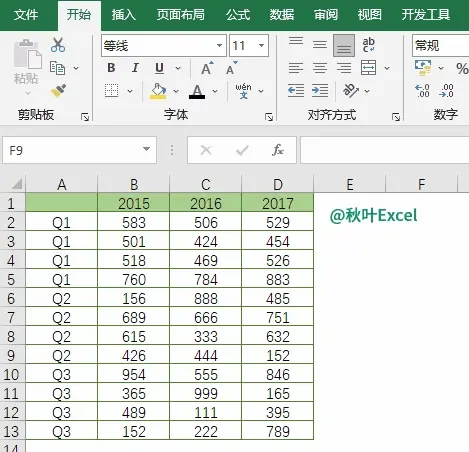Expand underline style arrow
This screenshot has height=452, width=469.
click(178, 68)
